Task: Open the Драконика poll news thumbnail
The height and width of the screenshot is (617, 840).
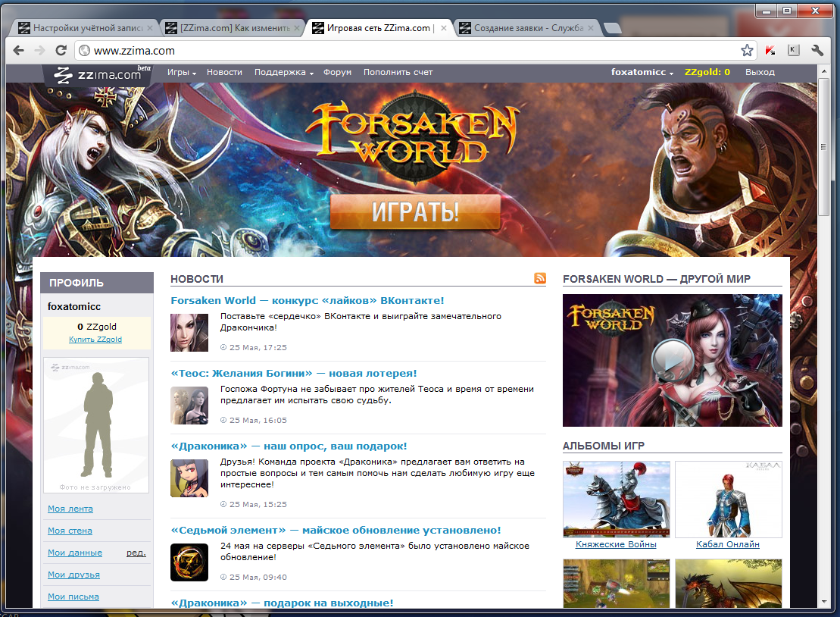Action: pyautogui.click(x=189, y=478)
